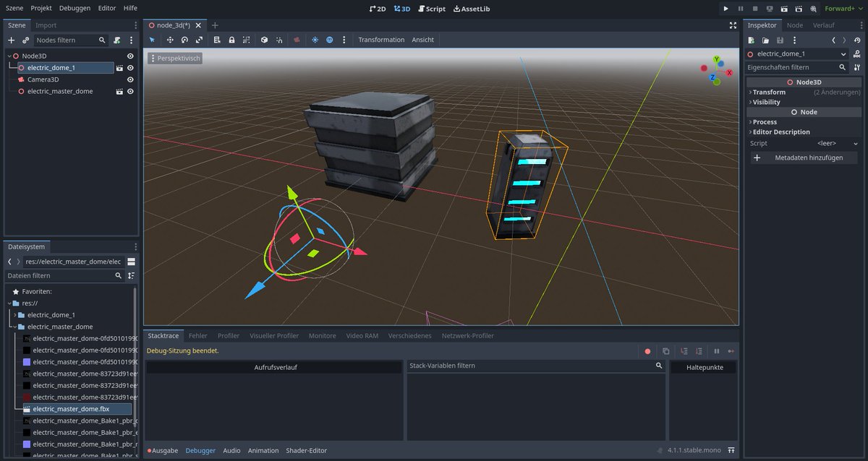This screenshot has height=461, width=868.
Task: Toggle the preview sunlight icon
Action: click(315, 40)
